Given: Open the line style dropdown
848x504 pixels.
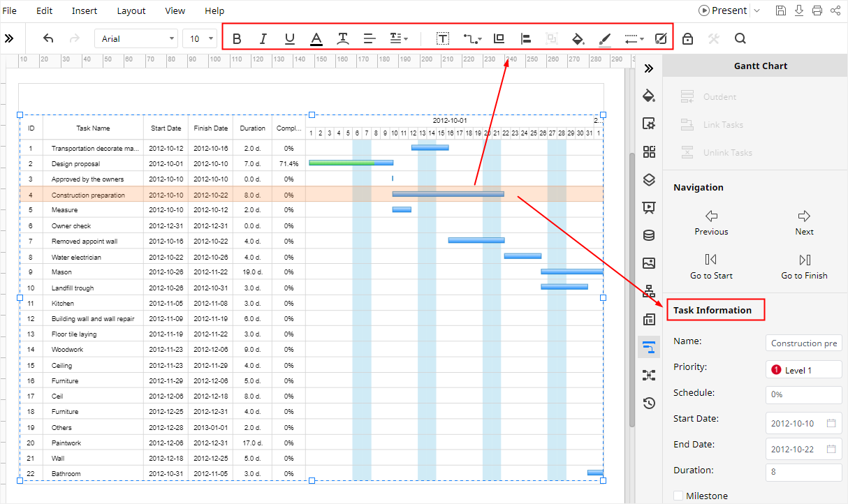Looking at the screenshot, I should point(634,39).
